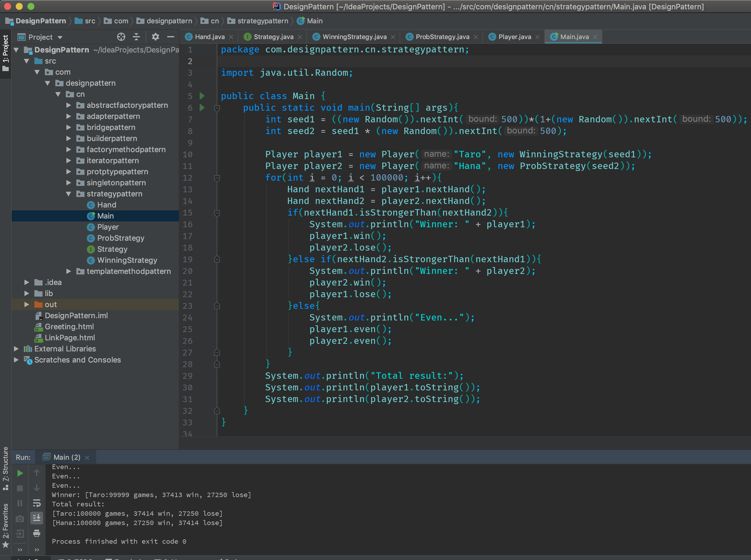The width and height of the screenshot is (751, 560).
Task: Click the "Total result:" console output line
Action: (78, 504)
